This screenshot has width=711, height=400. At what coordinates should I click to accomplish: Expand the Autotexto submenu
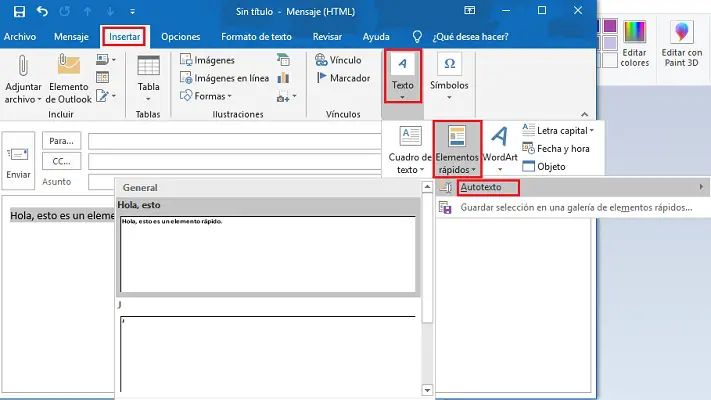[x=572, y=187]
